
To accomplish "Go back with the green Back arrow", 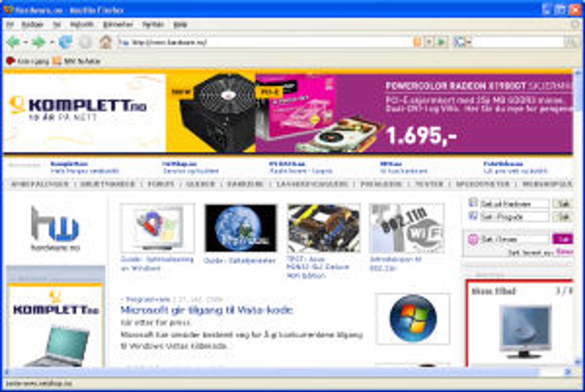I will point(13,42).
